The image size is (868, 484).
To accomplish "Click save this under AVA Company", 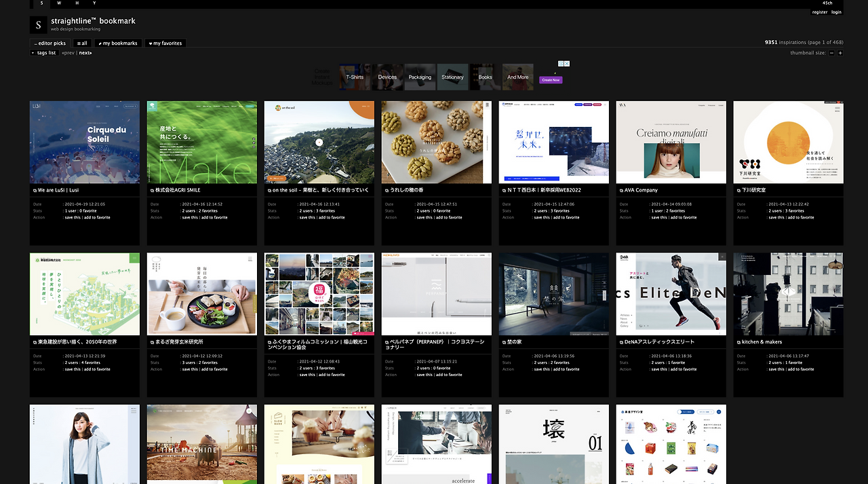I will [x=659, y=218].
